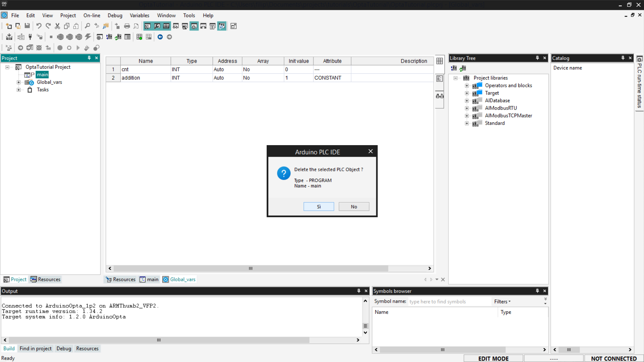Click the Cut scissors icon

[x=57, y=26]
